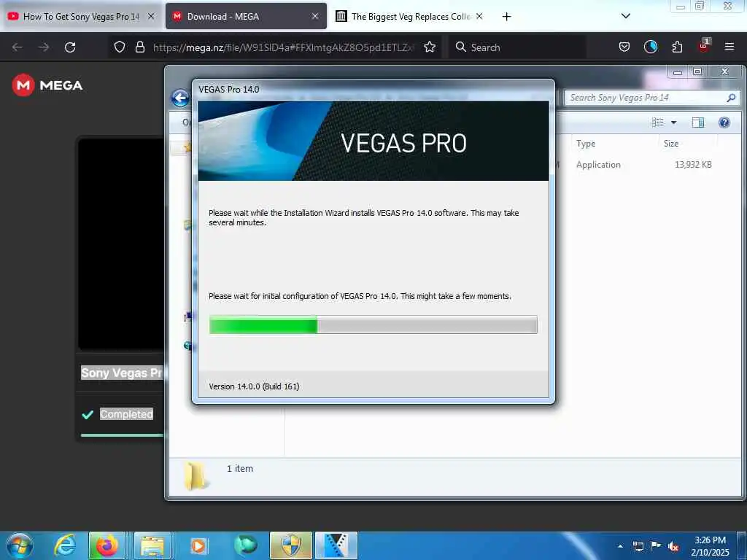The width and height of the screenshot is (747, 560).
Task: Close the YouTube Sony Vegas tab
Action: [x=151, y=16]
